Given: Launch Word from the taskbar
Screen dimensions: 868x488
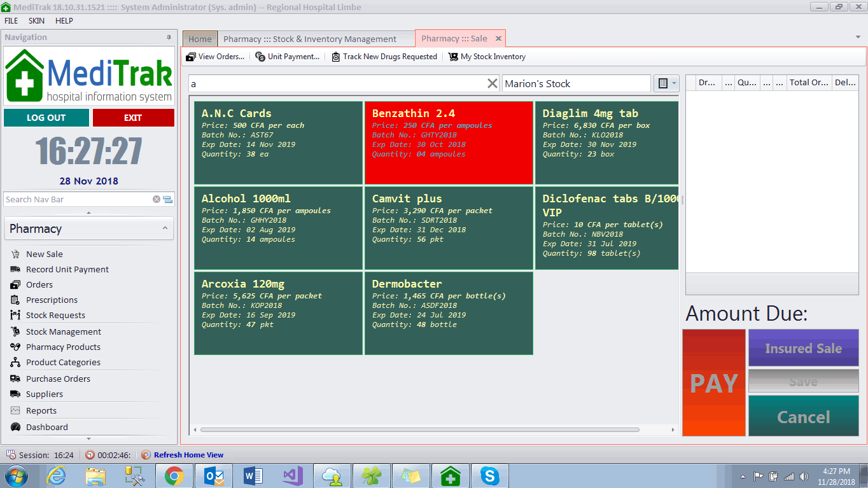Looking at the screenshot, I should point(253,475).
